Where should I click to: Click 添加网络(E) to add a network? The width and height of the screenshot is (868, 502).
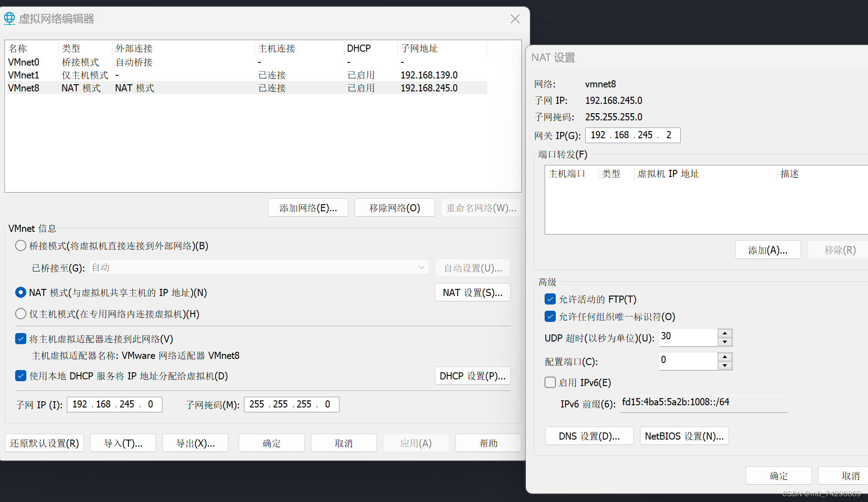[308, 207]
